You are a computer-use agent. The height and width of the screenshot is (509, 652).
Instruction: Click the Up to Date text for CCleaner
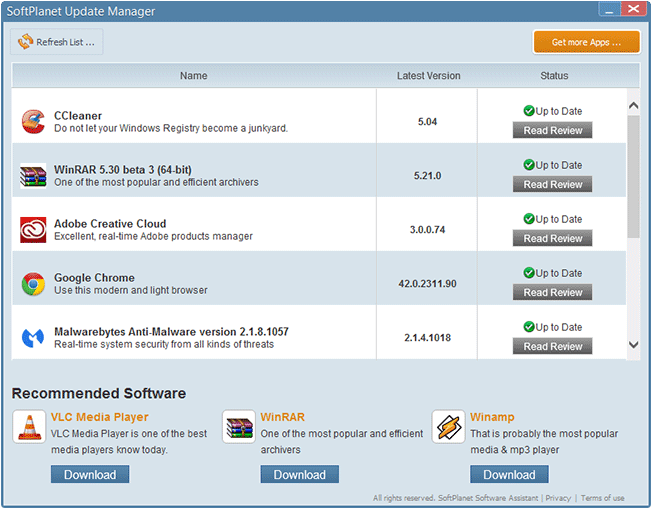coord(559,111)
